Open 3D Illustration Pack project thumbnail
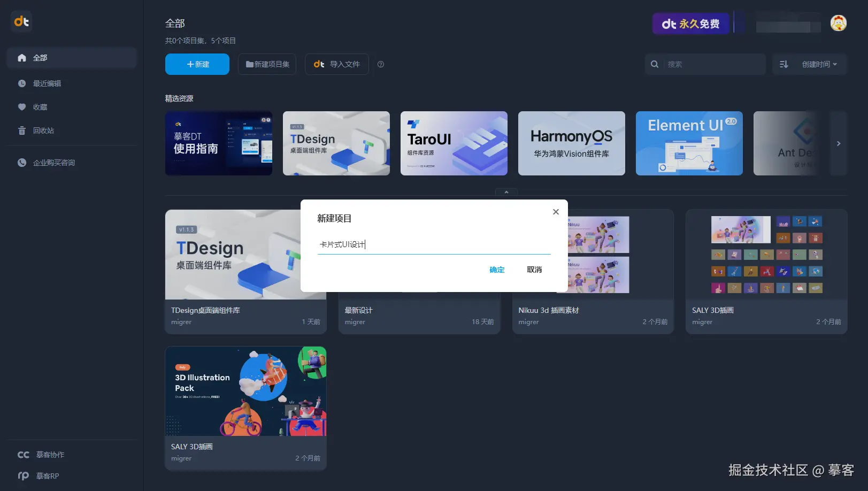The image size is (868, 491). coord(246,391)
